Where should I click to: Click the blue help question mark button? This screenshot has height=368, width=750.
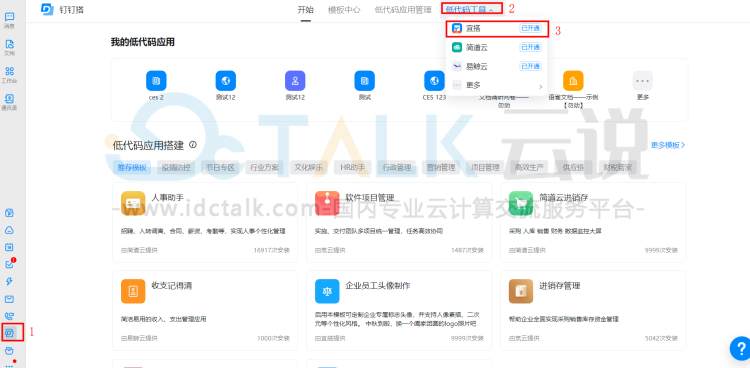(740, 349)
